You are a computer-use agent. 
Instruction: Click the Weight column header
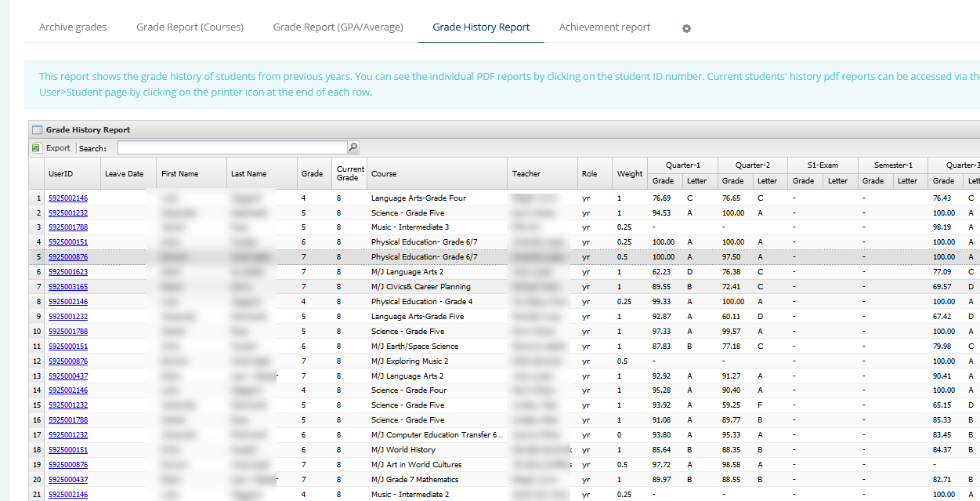click(x=629, y=174)
